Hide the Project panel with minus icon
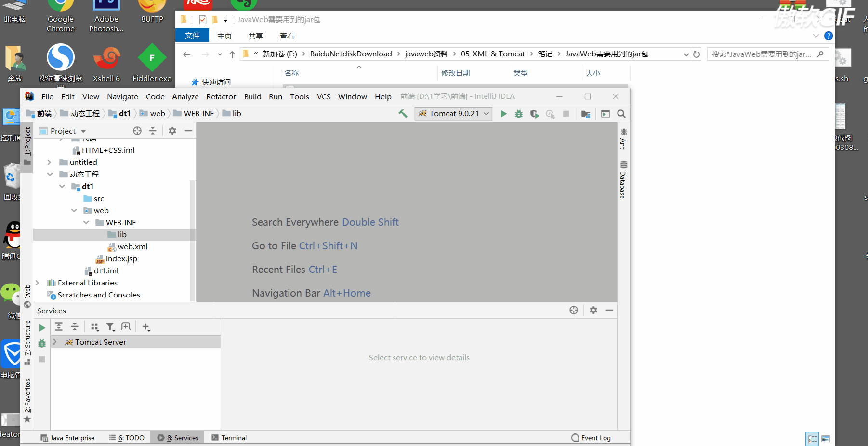 pyautogui.click(x=188, y=131)
